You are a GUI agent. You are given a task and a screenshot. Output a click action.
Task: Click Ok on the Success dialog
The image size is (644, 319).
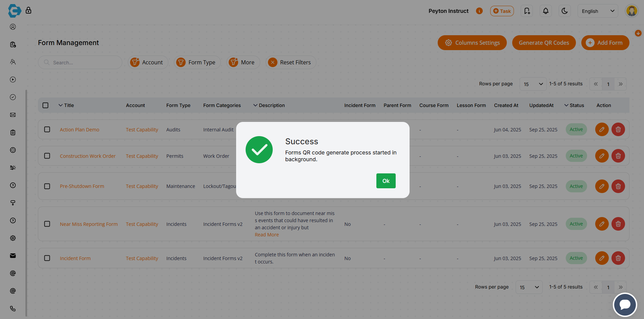386,181
